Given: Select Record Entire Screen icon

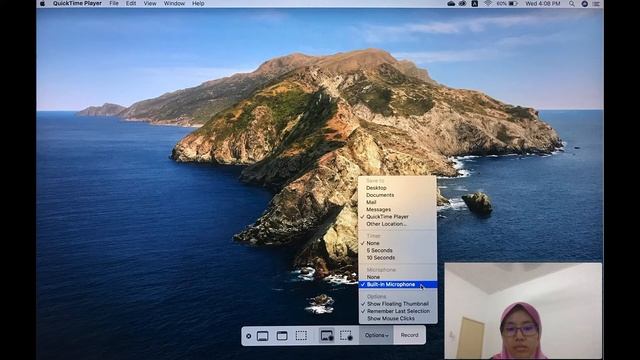Looking at the screenshot, I should pos(327,336).
